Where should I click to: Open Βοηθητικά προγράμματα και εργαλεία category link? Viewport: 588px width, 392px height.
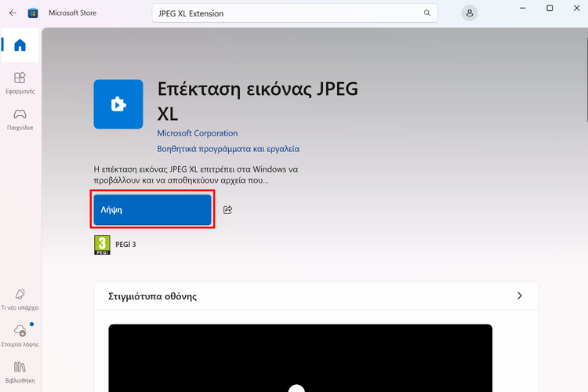[228, 149]
